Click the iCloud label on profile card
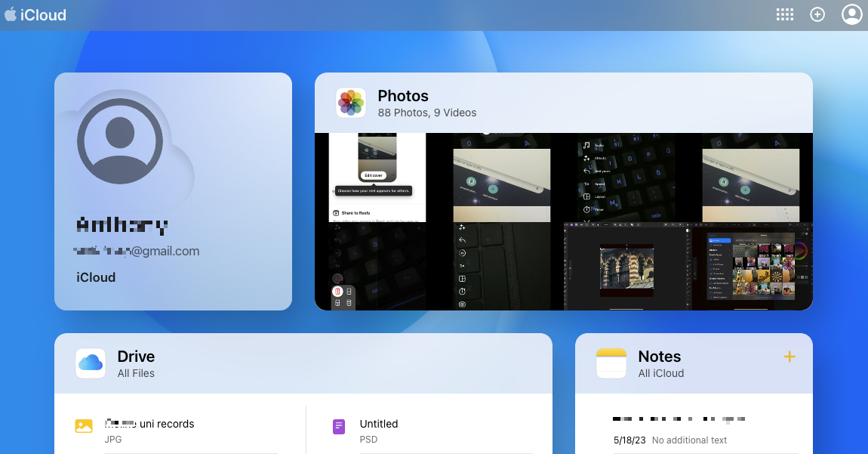The height and width of the screenshot is (454, 868). (96, 277)
